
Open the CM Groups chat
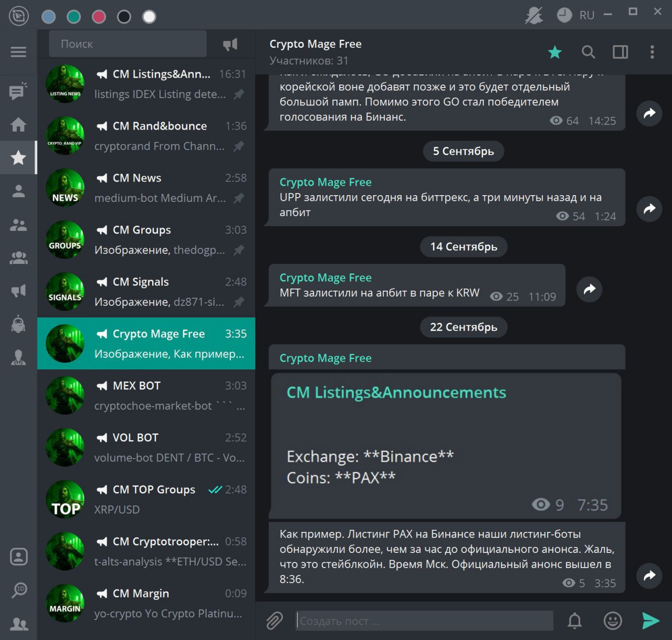coord(146,240)
